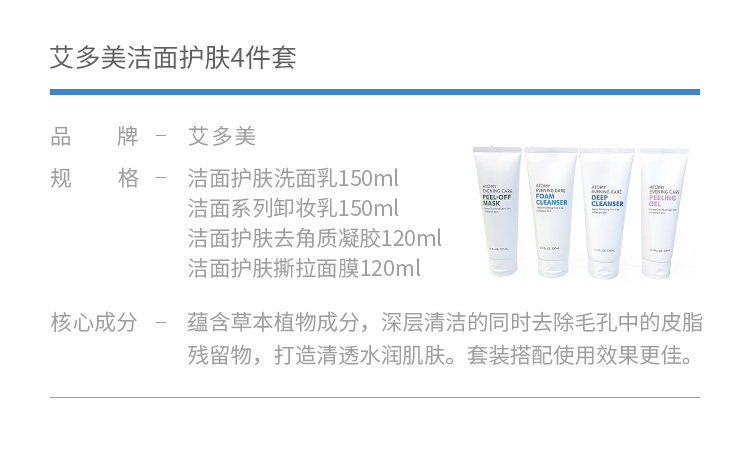Click the title 艾多美洁面护肤4件套
Image resolution: width=750 pixels, height=456 pixels.
click(173, 58)
